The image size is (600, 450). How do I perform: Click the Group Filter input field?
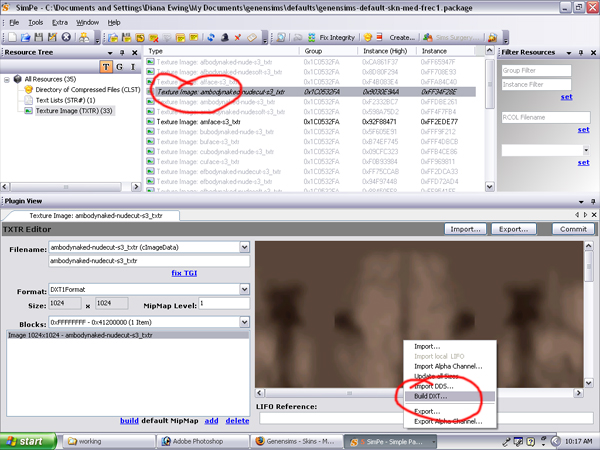click(536, 70)
